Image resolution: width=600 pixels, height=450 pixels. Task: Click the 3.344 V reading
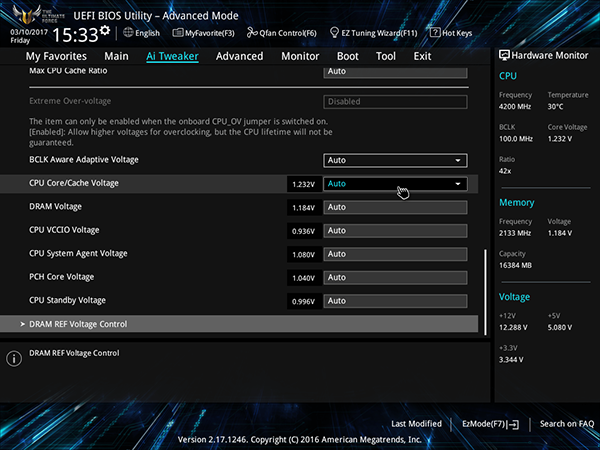(x=511, y=360)
